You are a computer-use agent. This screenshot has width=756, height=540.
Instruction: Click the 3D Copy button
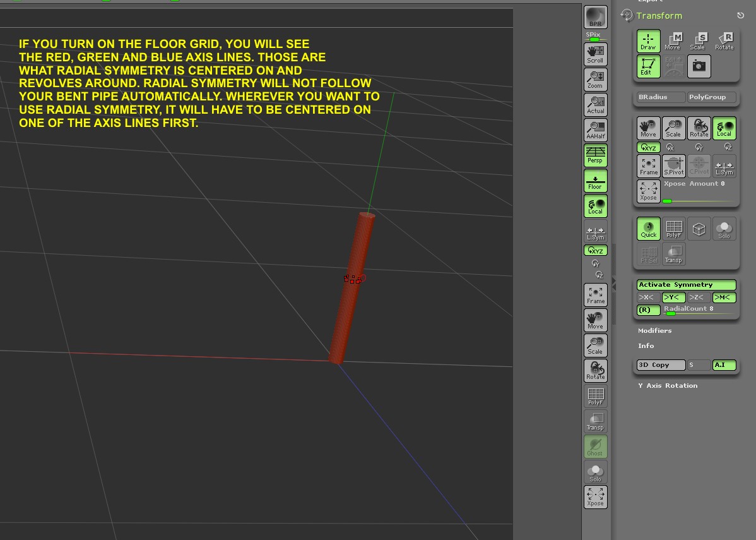[661, 365]
